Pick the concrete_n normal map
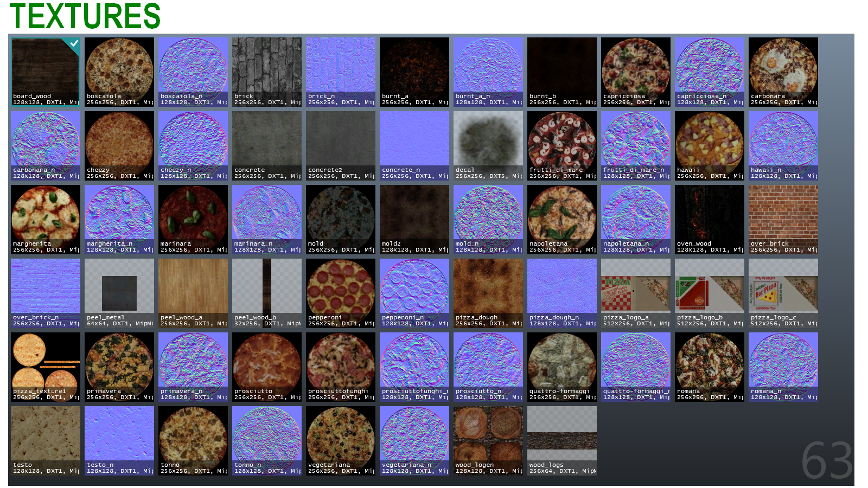Screen dimensions: 868x488 point(414,146)
